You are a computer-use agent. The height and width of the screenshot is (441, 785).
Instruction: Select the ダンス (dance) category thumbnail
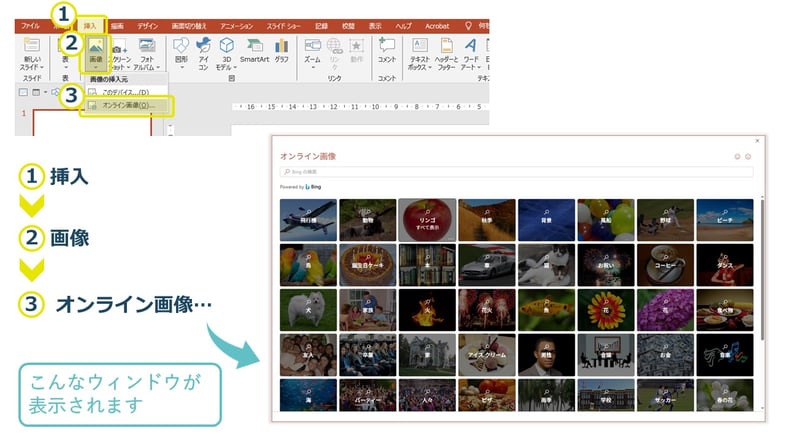725,265
